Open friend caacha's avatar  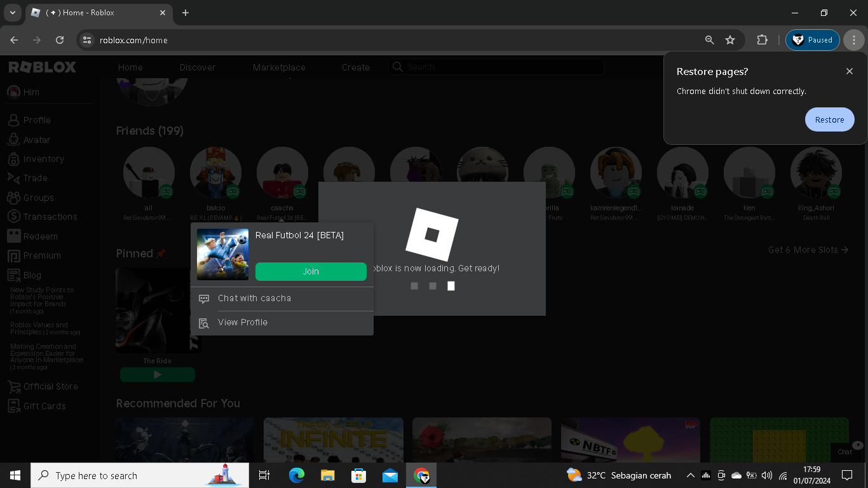point(282,173)
